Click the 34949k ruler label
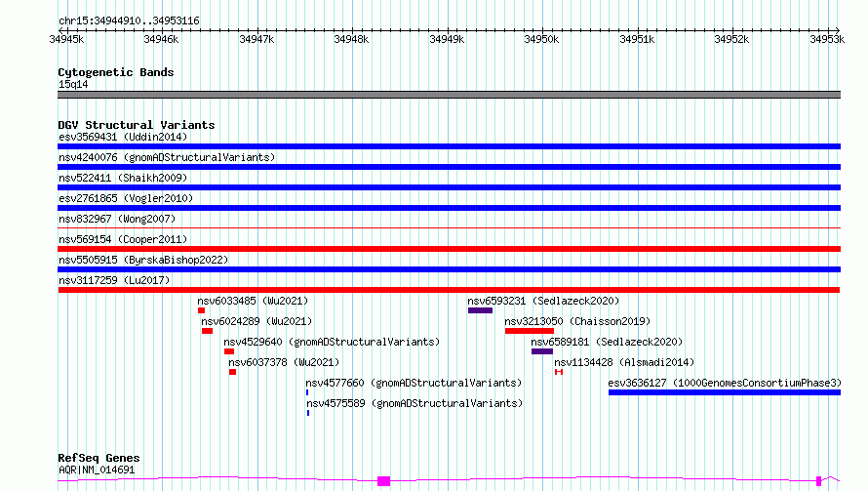 tap(448, 39)
